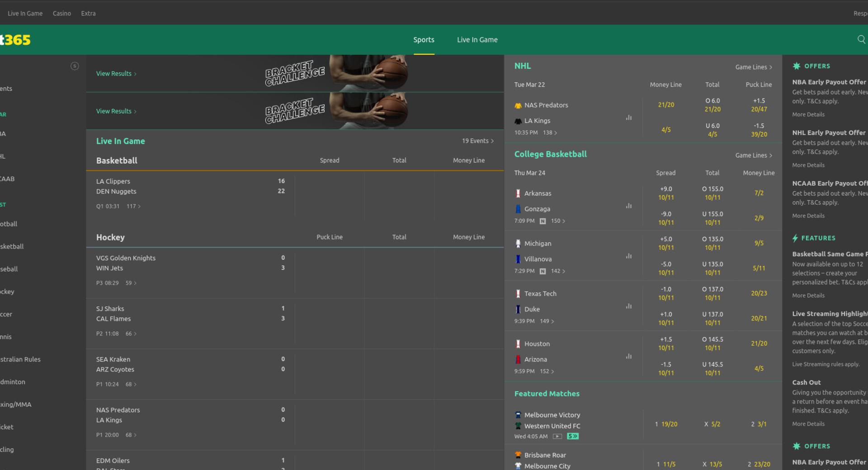Open More Details under NHL Early Payout Offer
The height and width of the screenshot is (470, 868).
[808, 165]
